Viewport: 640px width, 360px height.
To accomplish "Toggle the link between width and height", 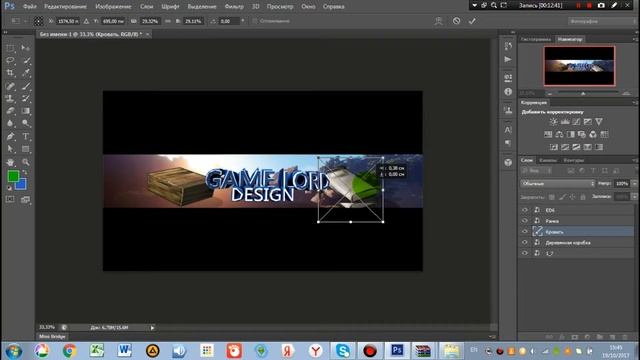I will point(168,21).
